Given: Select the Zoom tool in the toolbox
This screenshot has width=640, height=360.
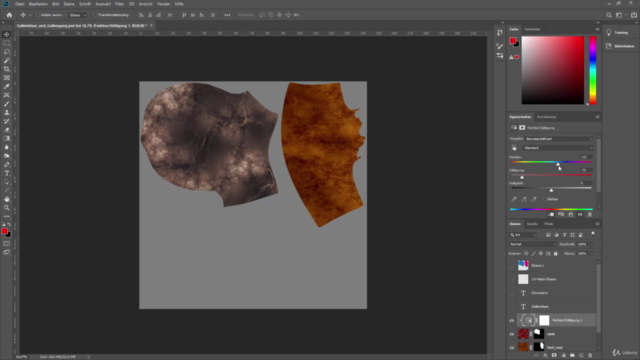Looking at the screenshot, I should tap(7, 208).
